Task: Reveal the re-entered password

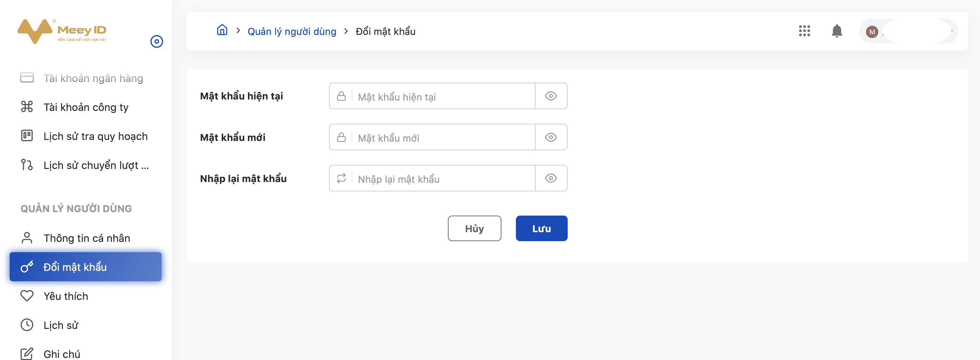Action: click(x=550, y=178)
